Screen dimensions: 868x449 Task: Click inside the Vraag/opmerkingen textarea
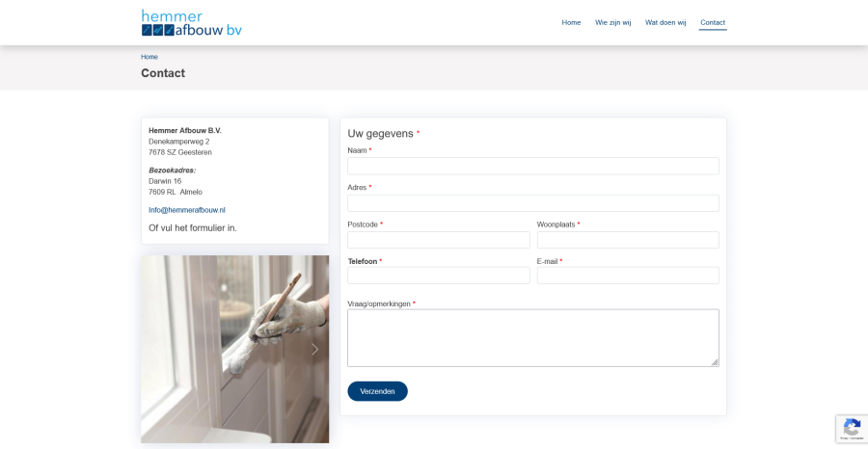[532, 337]
